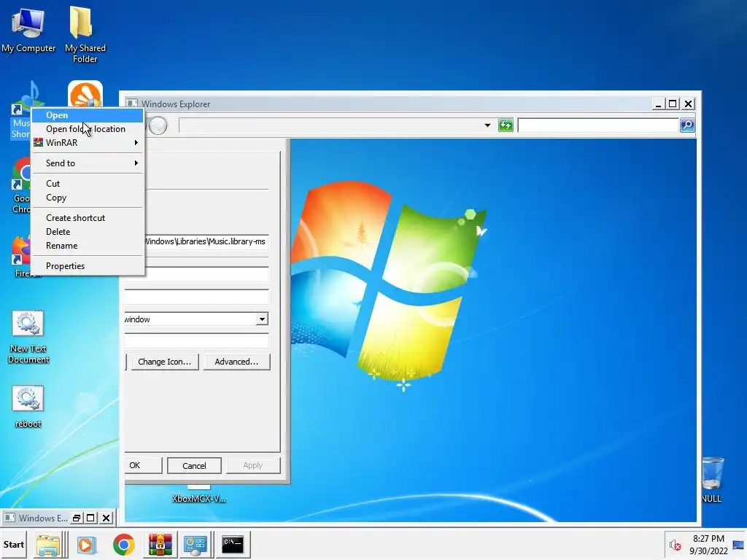Choose Rename in the context menu
Screen dimensions: 747x560
[x=88, y=246]
